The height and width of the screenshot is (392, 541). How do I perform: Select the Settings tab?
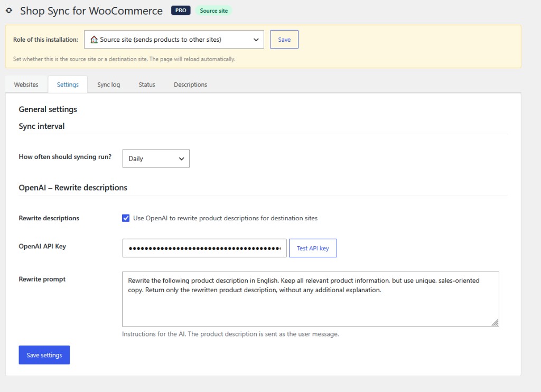coord(68,85)
